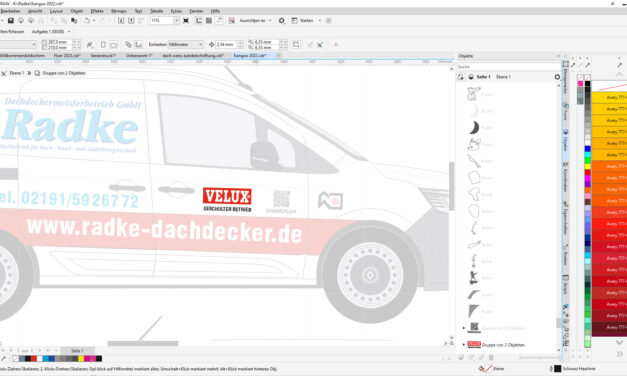Select the QR code group item
Screen dimensions: 627x376
coord(496,328)
